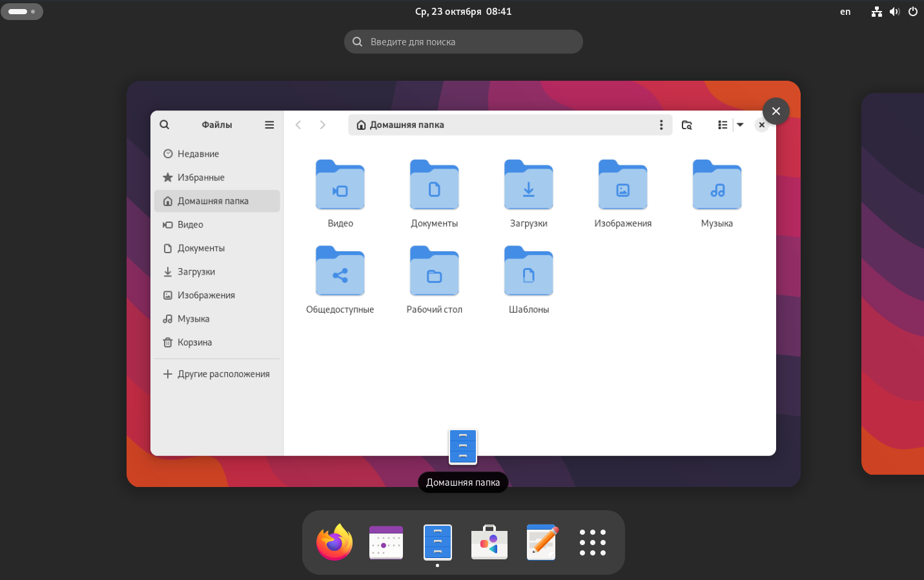
Task: Select the Общедоступные folder
Action: 340,272
